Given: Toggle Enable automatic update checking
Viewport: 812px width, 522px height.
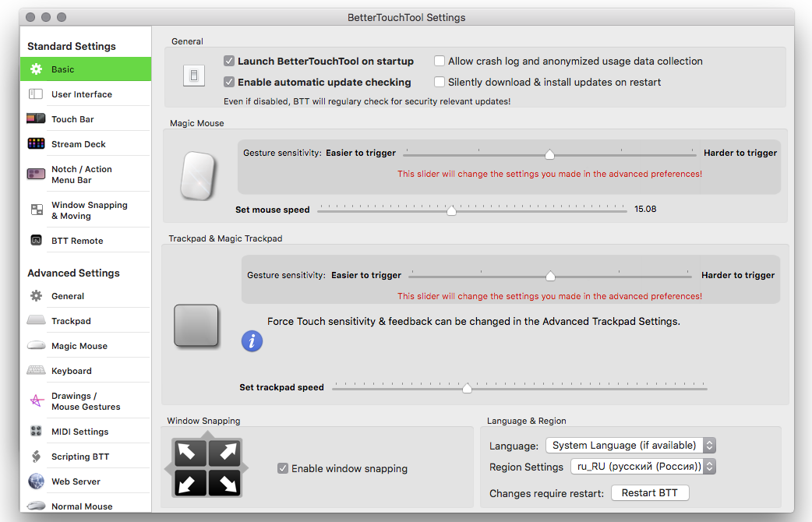Looking at the screenshot, I should 229,82.
